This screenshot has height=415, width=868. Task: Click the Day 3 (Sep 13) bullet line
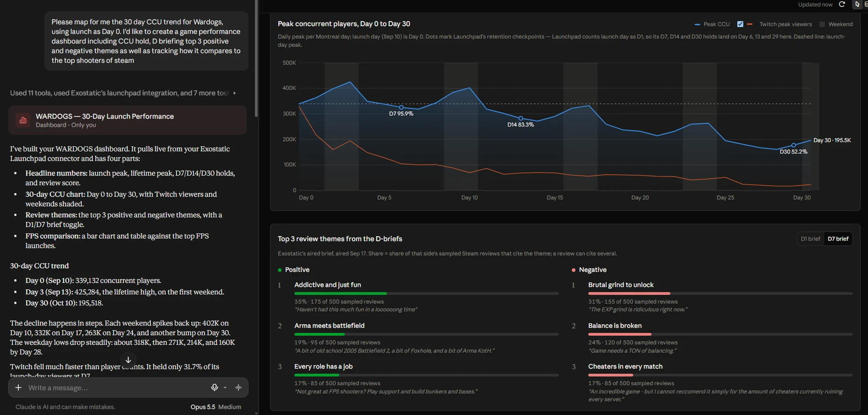tap(125, 292)
